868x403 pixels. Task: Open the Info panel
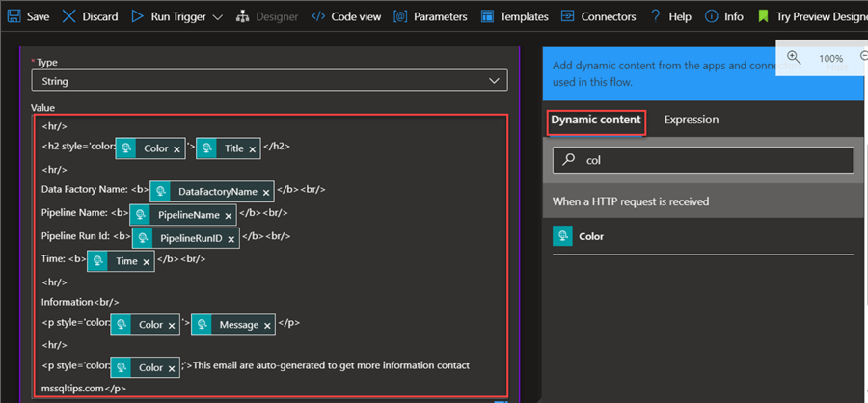point(712,16)
